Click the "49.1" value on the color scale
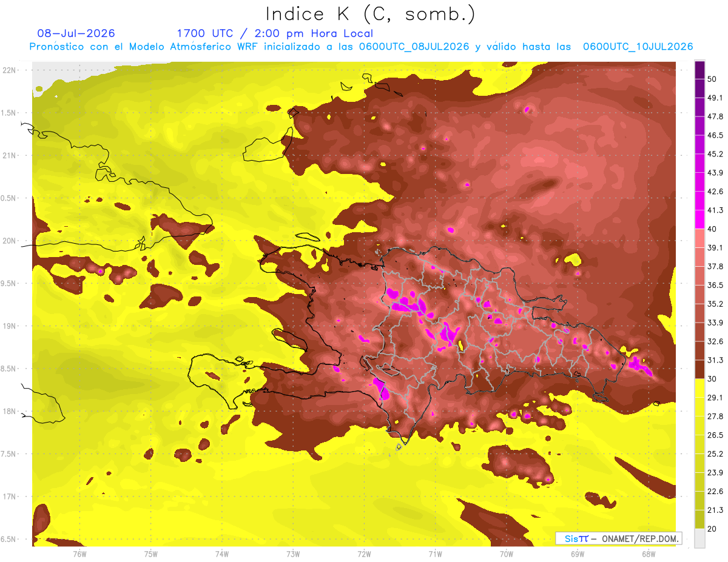The height and width of the screenshot is (562, 728). click(715, 98)
